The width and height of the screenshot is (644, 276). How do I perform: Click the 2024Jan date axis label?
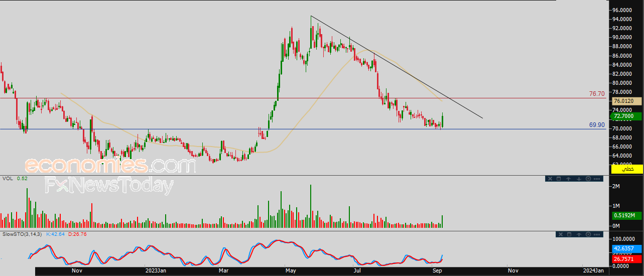(x=593, y=271)
